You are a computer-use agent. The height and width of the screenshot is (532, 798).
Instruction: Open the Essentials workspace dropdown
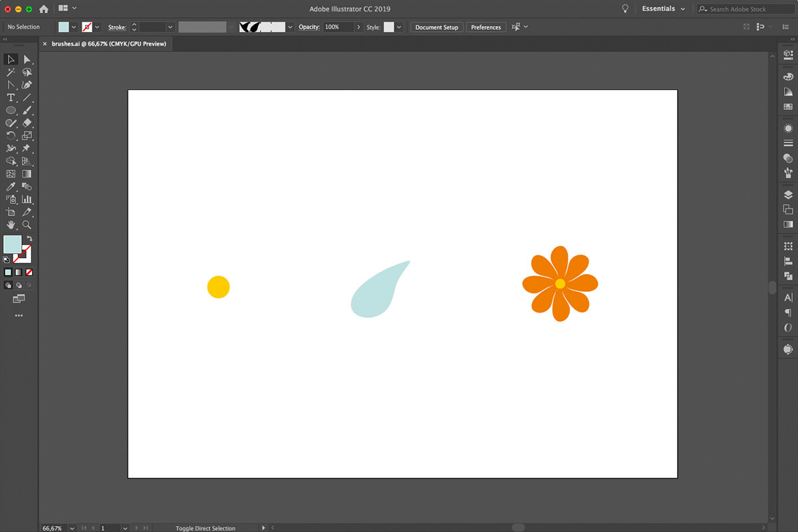point(663,9)
